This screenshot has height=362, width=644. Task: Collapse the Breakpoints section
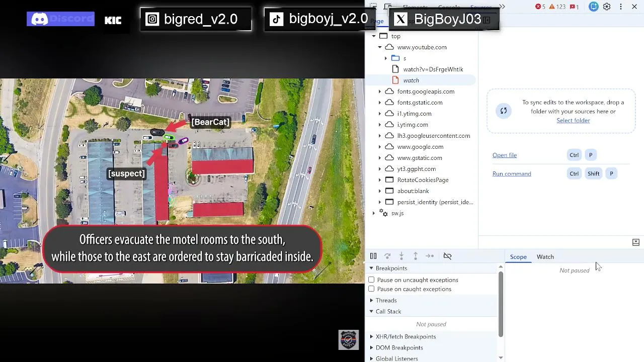tap(371, 268)
